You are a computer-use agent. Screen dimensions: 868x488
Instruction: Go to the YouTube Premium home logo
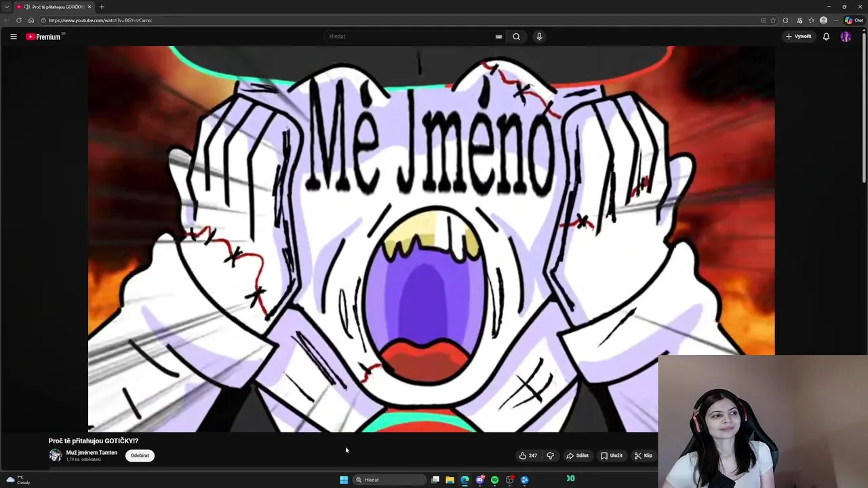pyautogui.click(x=43, y=37)
